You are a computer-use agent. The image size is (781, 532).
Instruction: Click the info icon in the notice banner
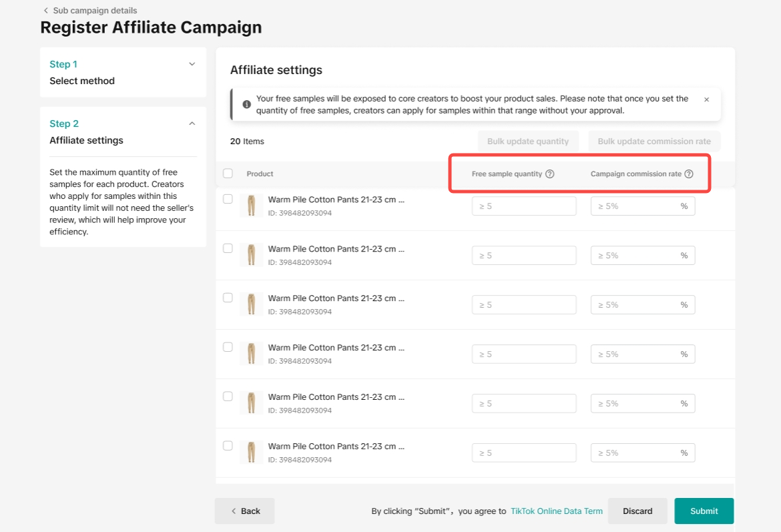pos(246,105)
